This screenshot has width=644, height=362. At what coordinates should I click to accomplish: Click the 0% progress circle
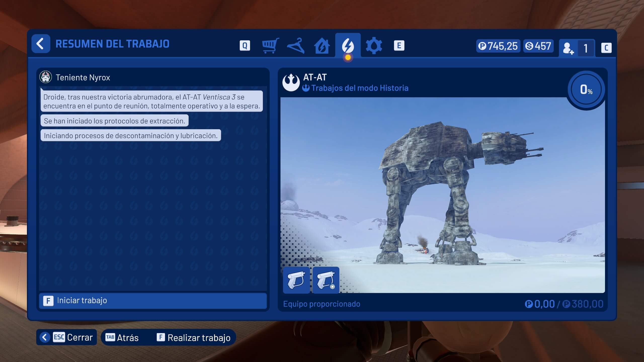point(586,89)
